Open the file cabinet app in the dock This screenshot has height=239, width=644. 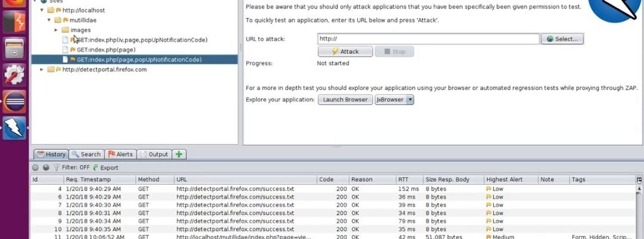click(14, 48)
